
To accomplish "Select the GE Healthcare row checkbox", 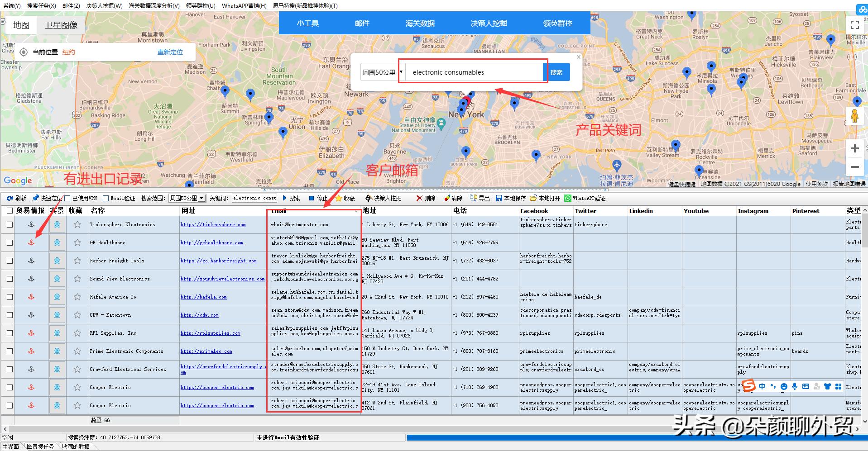I will (x=10, y=242).
